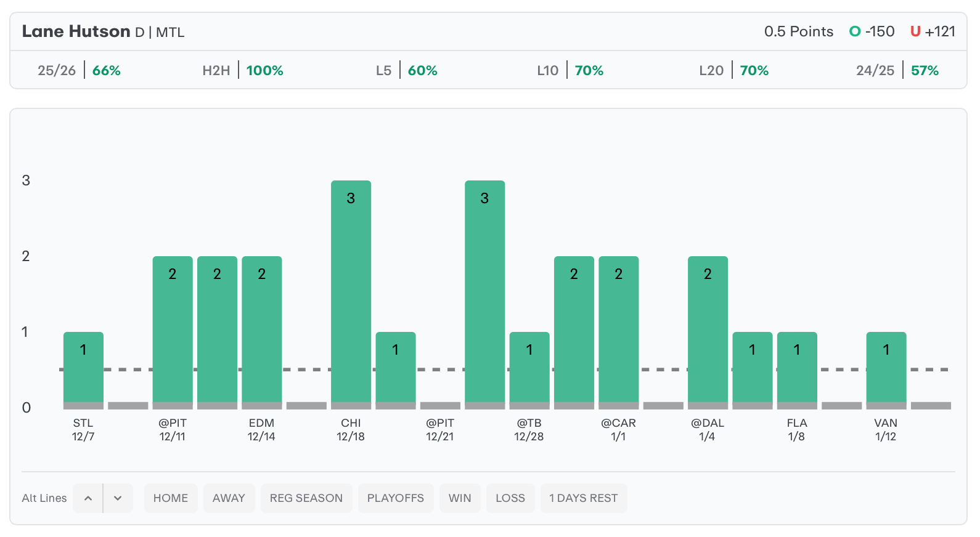Viewport: 980px width, 537px height.
Task: Toggle the HOME games filter
Action: 171,498
